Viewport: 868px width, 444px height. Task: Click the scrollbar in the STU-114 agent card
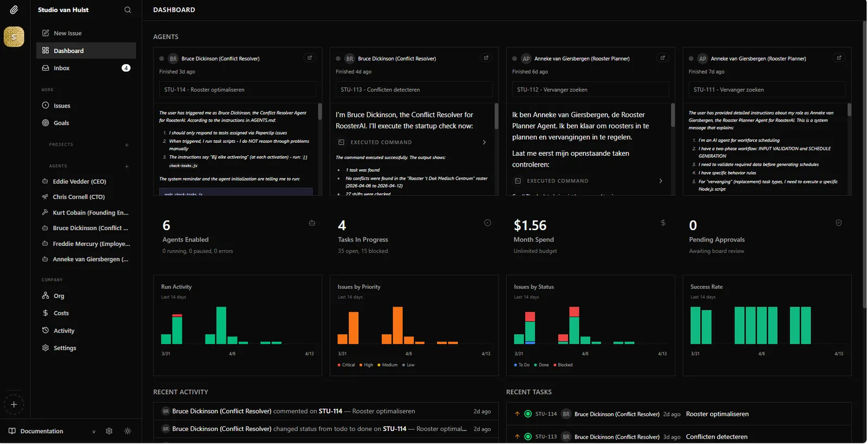[320, 111]
